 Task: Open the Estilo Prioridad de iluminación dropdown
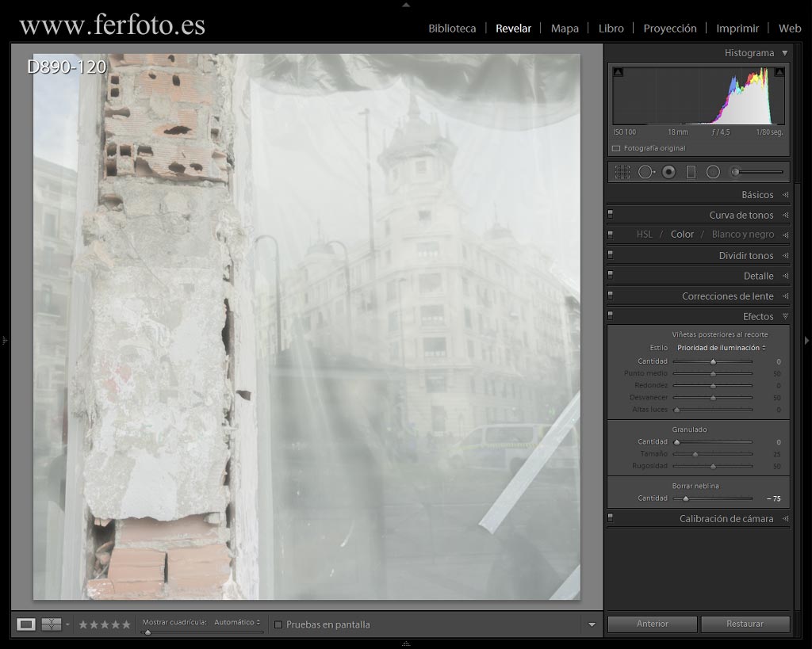[x=721, y=348]
